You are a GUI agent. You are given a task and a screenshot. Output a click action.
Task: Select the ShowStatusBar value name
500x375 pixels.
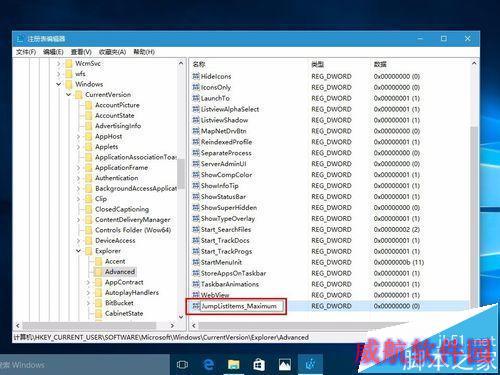[x=223, y=197]
